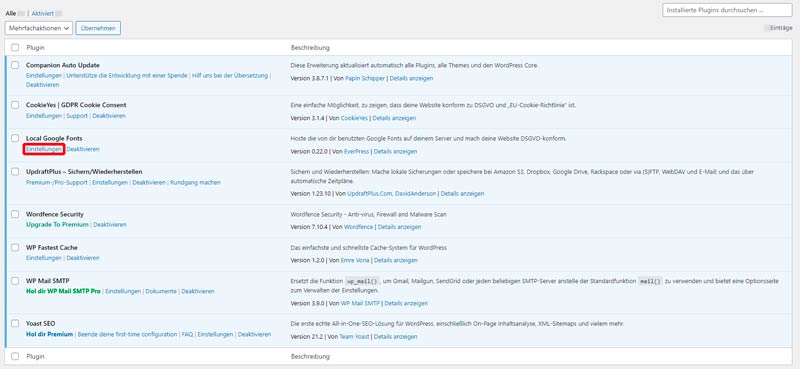Image resolution: width=800 pixels, height=369 pixels.
Task: Open the CookieYes author link
Action: 355,118
